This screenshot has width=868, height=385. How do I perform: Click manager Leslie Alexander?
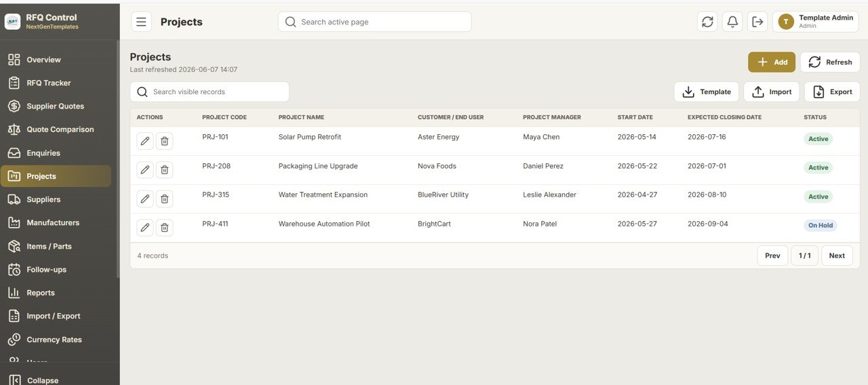click(549, 195)
